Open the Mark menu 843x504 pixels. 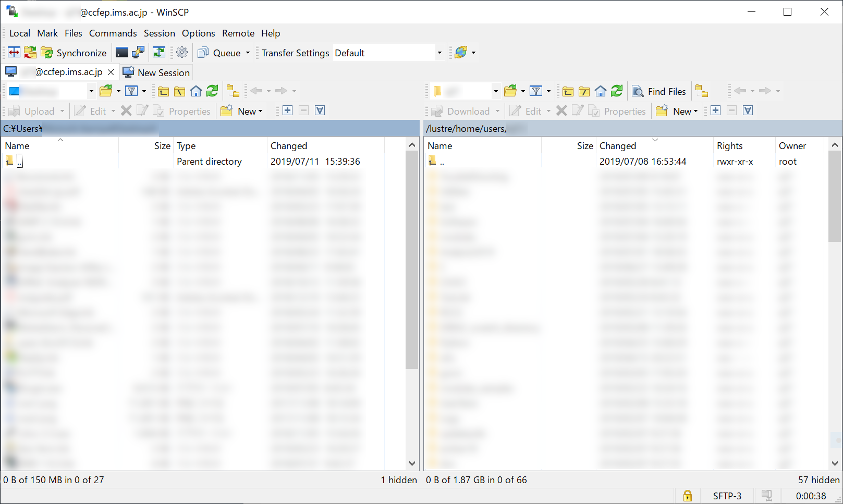[x=47, y=33]
